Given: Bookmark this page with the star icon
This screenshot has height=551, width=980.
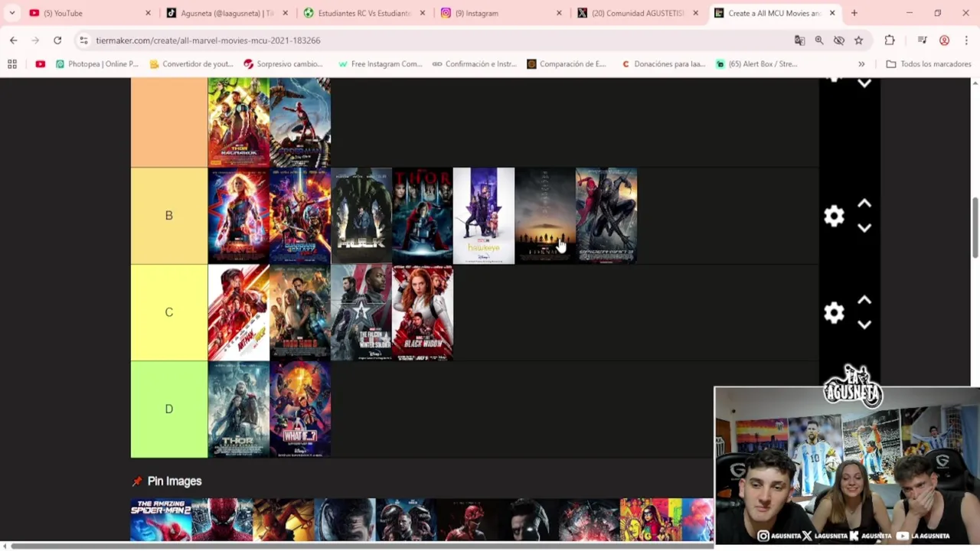Looking at the screenshot, I should click(x=859, y=41).
